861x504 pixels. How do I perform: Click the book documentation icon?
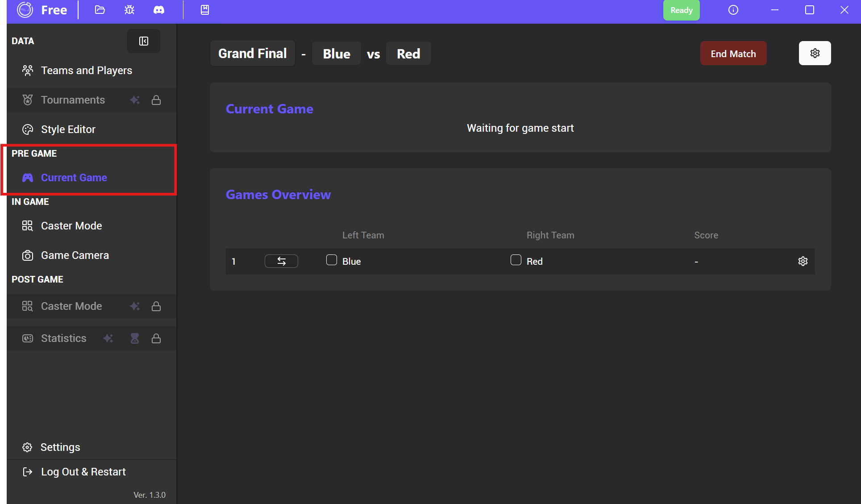coord(205,10)
